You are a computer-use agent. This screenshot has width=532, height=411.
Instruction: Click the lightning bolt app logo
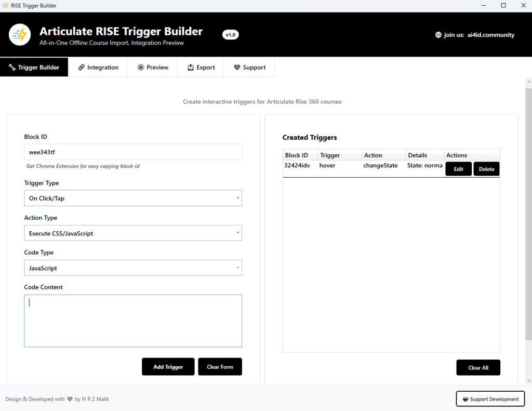coord(20,34)
